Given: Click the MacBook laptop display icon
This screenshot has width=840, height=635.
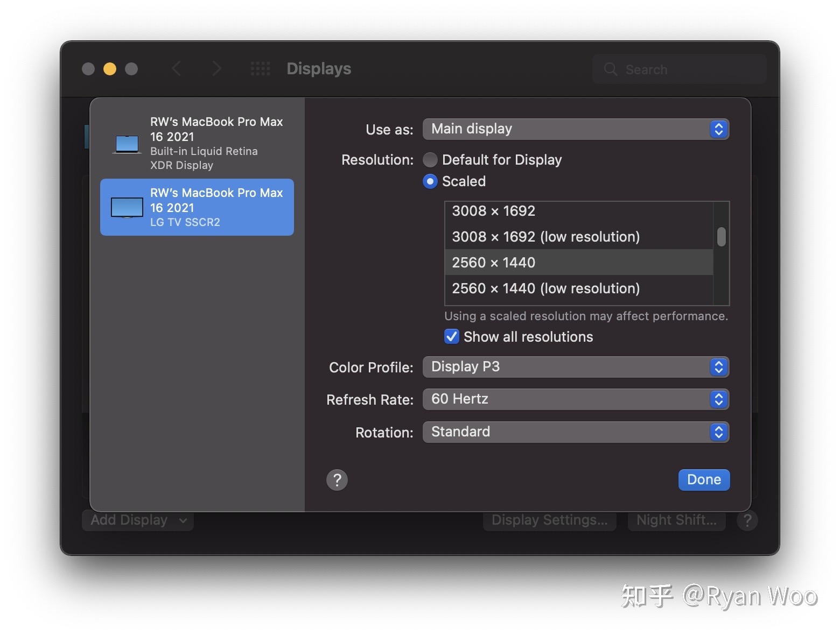Looking at the screenshot, I should pyautogui.click(x=127, y=144).
